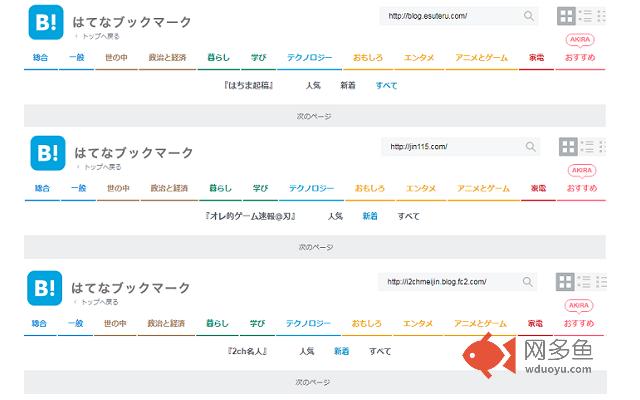Select grid view icon next to esuteru search
The height and width of the screenshot is (400, 640).
click(567, 16)
